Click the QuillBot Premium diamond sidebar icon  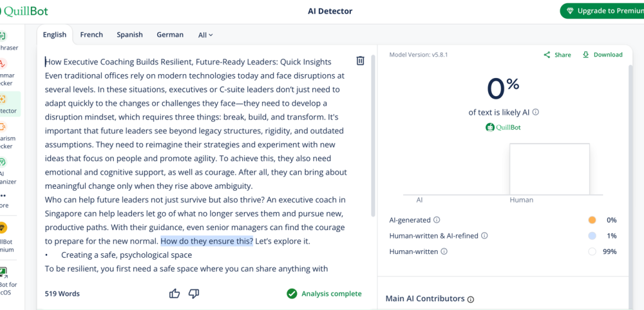4,227
